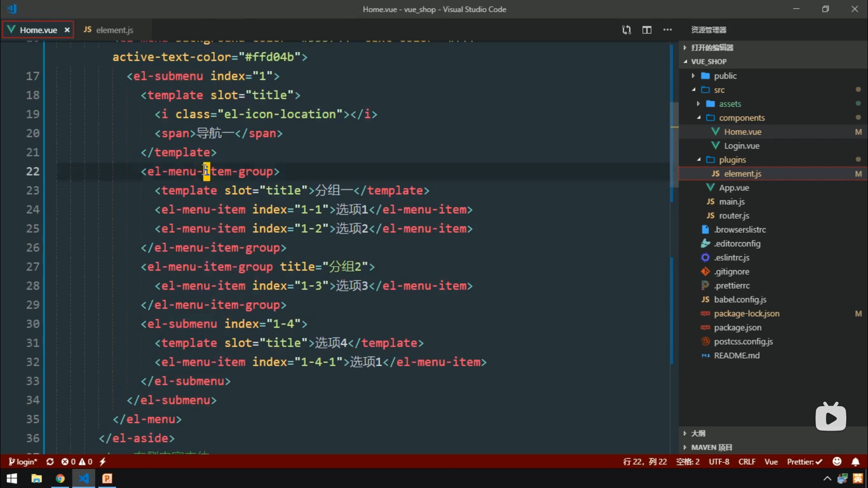The image size is (868, 488).
Task: Select the Vue language mode
Action: [771, 462]
